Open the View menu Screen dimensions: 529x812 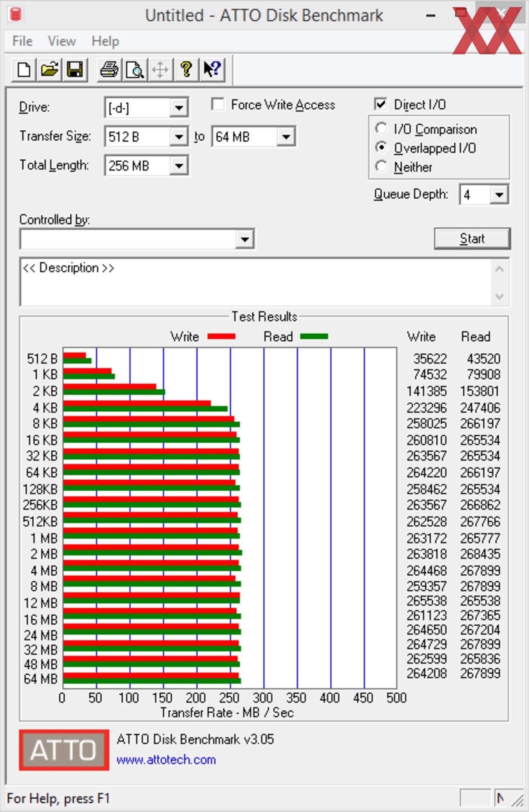coord(61,41)
